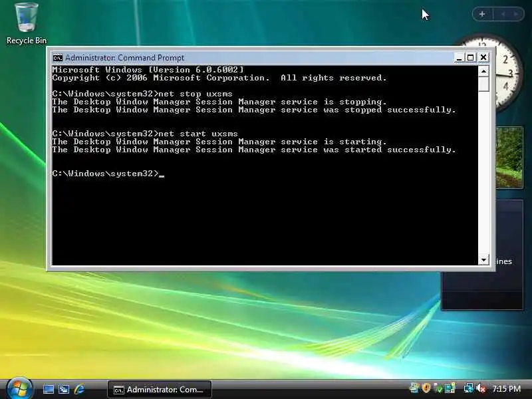Click the 'service is stopping' line
532x399 pixels.
[x=219, y=102]
